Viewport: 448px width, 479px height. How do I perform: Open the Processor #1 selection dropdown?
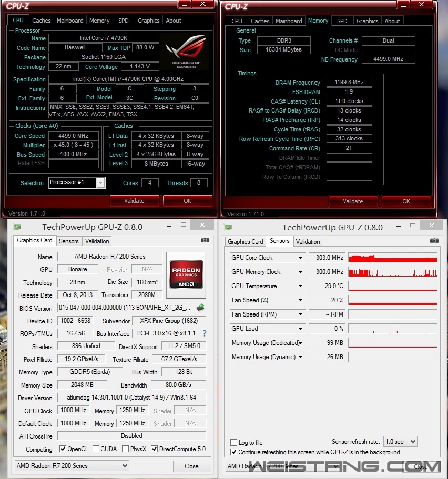coord(100,182)
